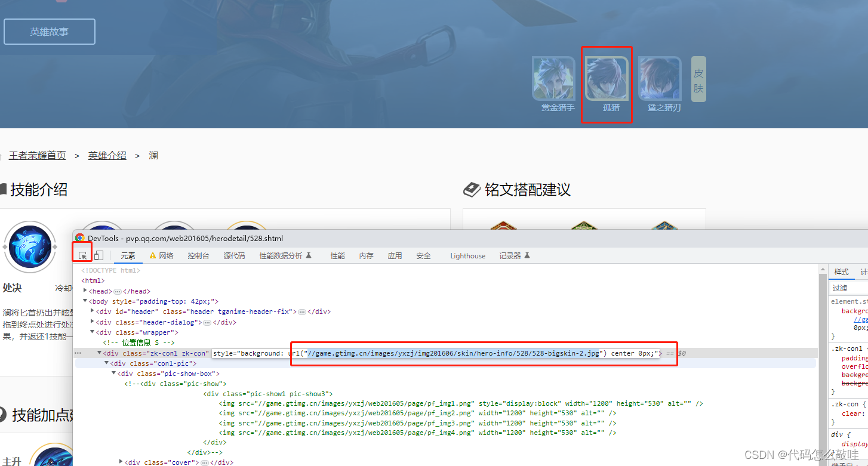Expand the head node in the DOM tree

85,291
